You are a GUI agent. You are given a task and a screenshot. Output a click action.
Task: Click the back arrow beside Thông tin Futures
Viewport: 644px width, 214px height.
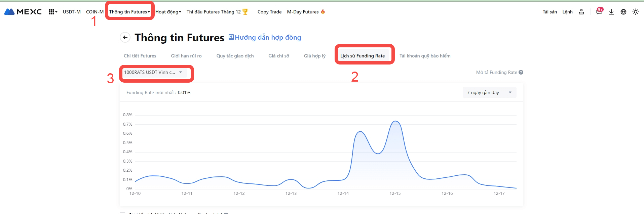[125, 37]
